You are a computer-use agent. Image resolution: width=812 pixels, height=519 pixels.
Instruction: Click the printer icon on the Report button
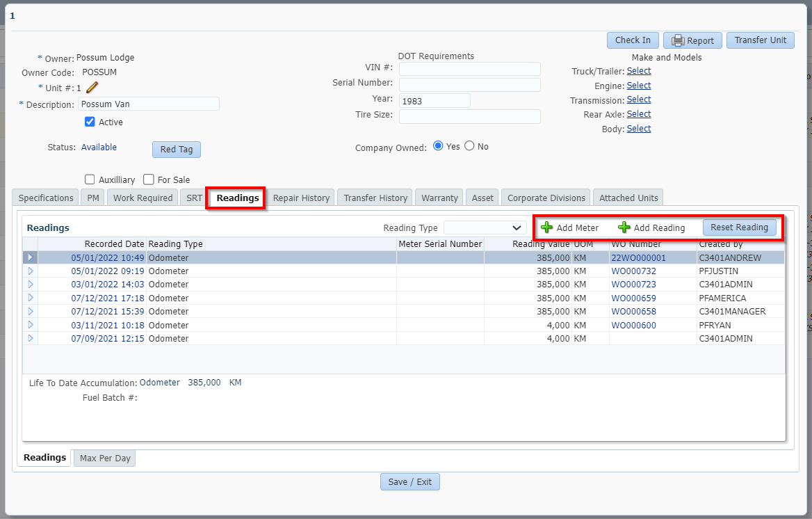[678, 40]
